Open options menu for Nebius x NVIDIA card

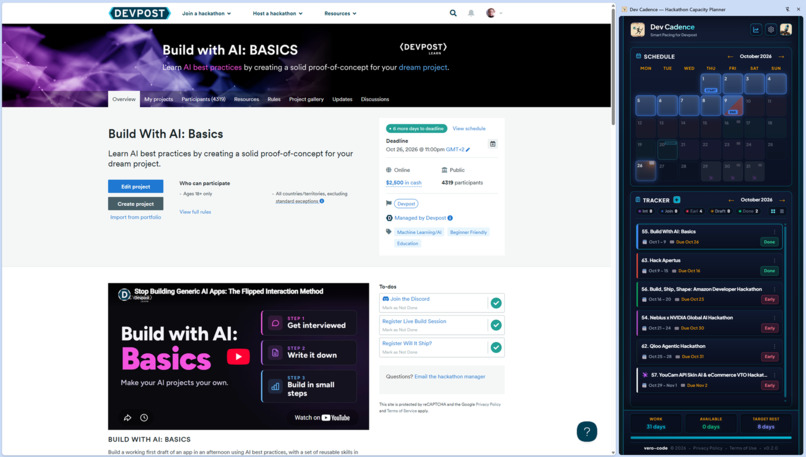[x=774, y=318]
